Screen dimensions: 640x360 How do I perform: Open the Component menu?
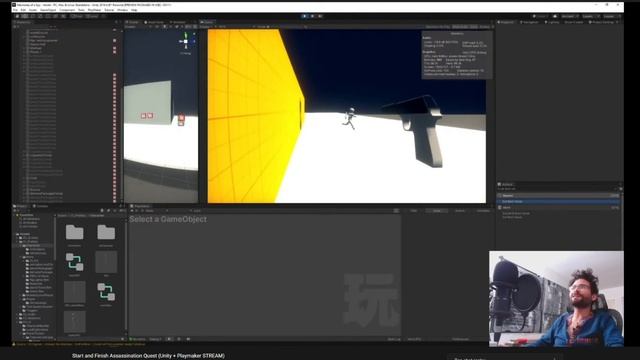pos(67,10)
